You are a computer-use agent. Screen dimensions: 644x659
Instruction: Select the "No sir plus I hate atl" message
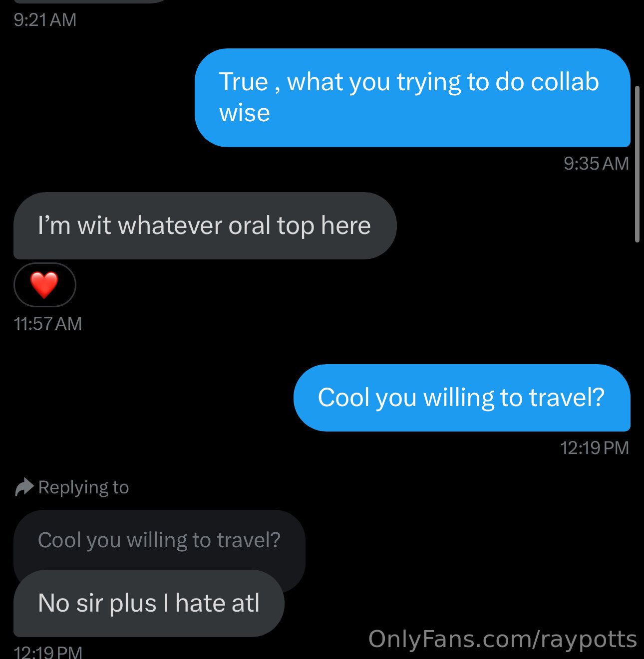pos(148,603)
